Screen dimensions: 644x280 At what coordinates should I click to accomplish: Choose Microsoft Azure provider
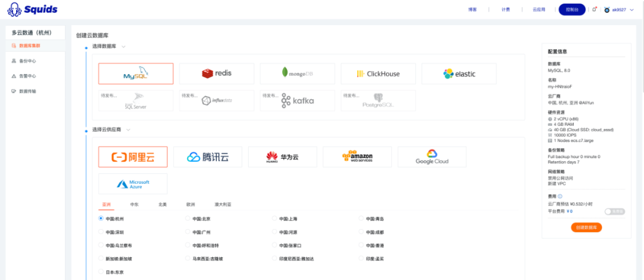point(132,184)
